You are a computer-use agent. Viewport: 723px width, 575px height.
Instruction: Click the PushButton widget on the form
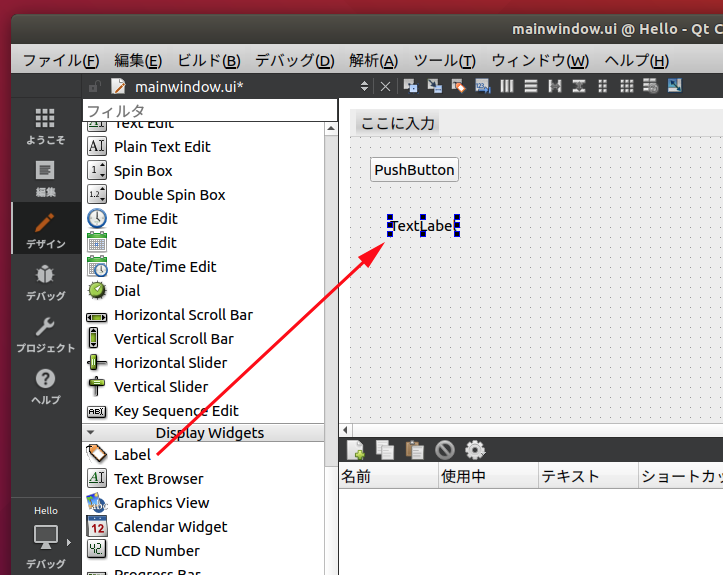click(414, 170)
